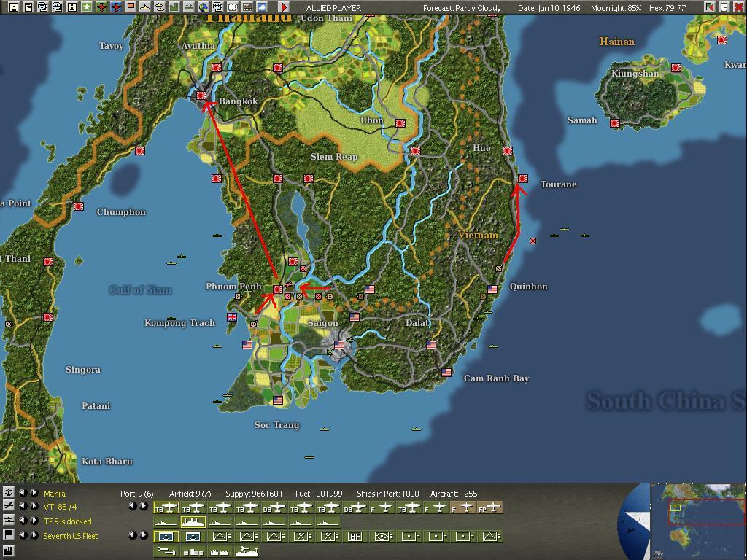Select the BF base force unit
The width and height of the screenshot is (747, 560).
(355, 537)
